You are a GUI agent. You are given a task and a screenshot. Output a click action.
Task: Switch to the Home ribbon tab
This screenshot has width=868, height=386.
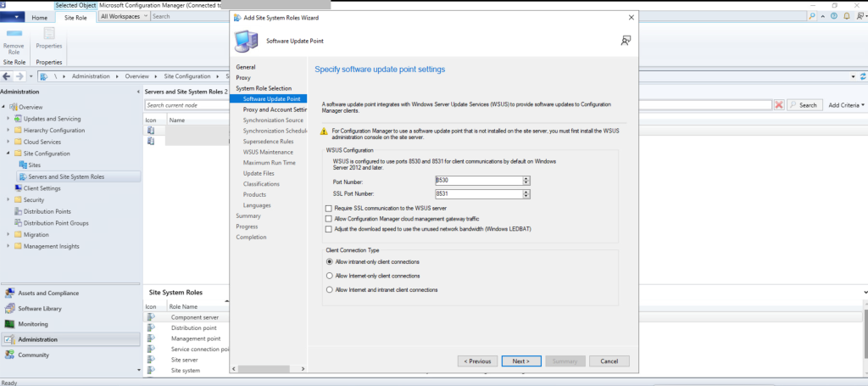(x=39, y=17)
